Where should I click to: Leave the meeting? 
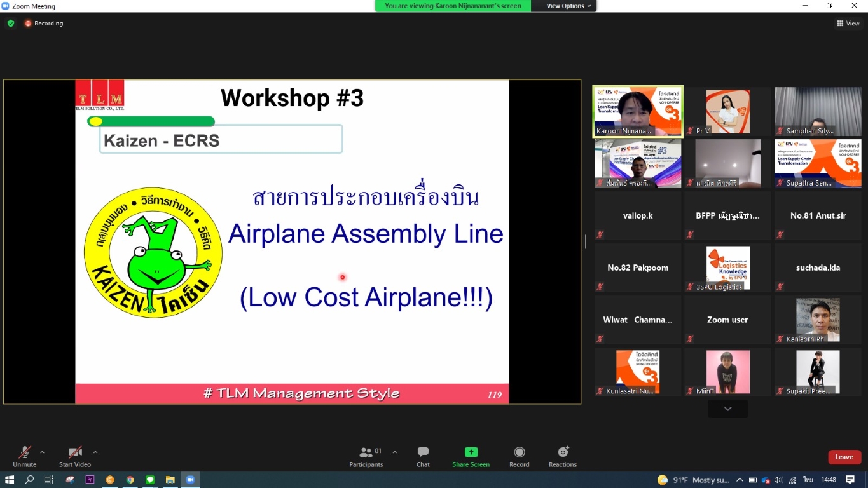pyautogui.click(x=844, y=457)
